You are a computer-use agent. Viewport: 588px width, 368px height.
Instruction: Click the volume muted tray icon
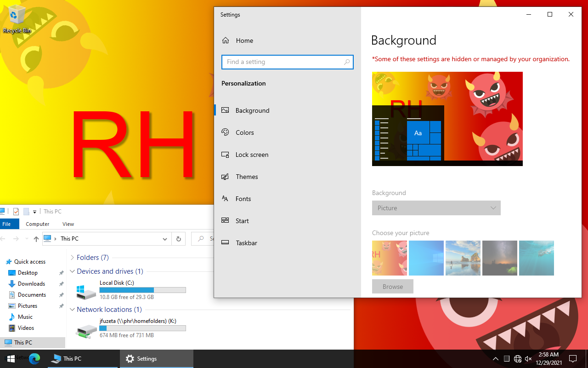pyautogui.click(x=528, y=359)
